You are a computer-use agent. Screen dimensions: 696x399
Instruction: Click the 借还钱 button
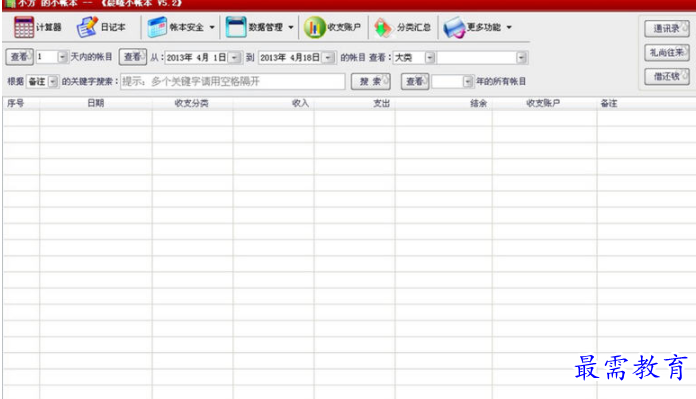point(667,76)
